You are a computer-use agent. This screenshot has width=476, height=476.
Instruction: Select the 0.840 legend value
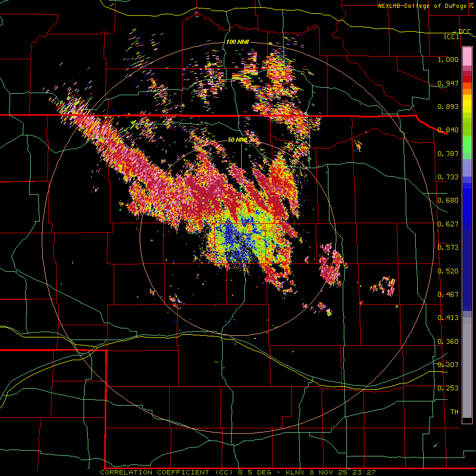pyautogui.click(x=448, y=130)
